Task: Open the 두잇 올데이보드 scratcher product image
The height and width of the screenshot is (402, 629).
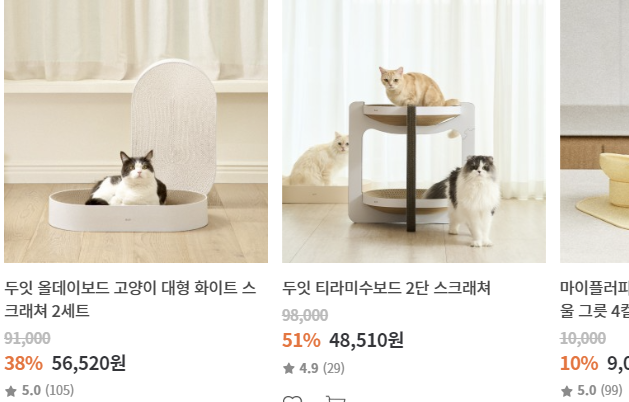Action: [136, 131]
